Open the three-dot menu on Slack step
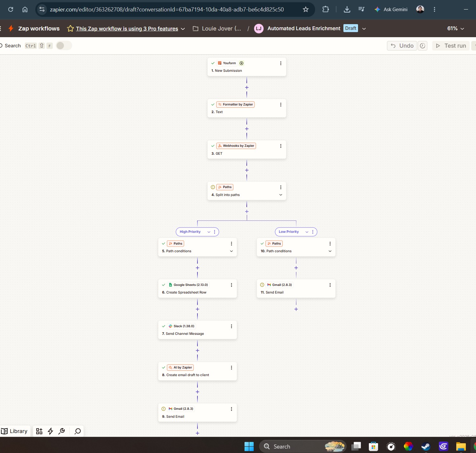This screenshot has height=453, width=476. (x=231, y=326)
